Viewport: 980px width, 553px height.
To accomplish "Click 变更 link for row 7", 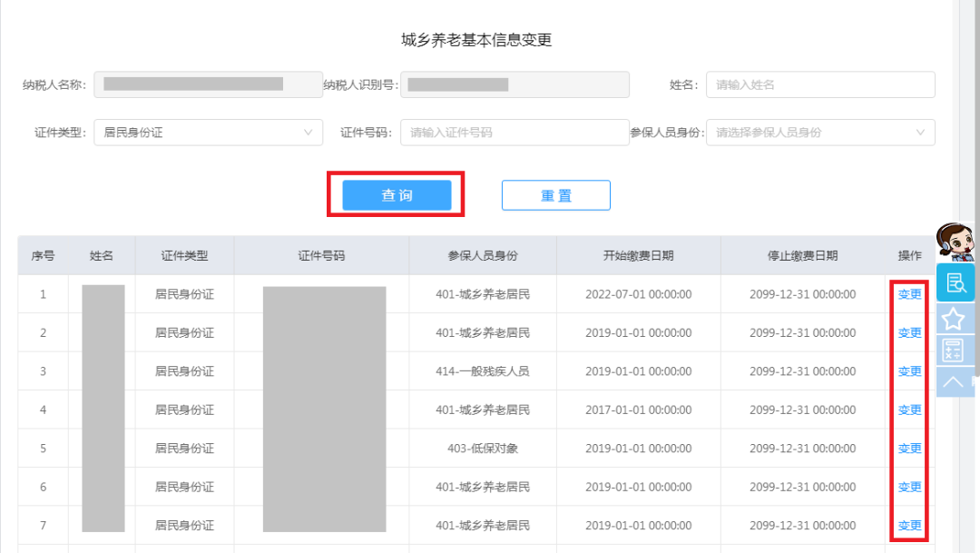I will (909, 526).
